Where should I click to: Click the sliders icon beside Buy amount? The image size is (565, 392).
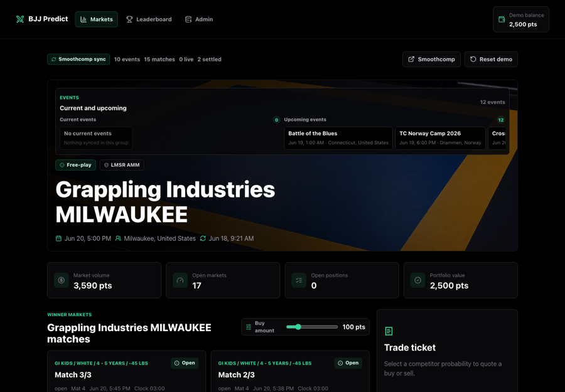(x=249, y=327)
